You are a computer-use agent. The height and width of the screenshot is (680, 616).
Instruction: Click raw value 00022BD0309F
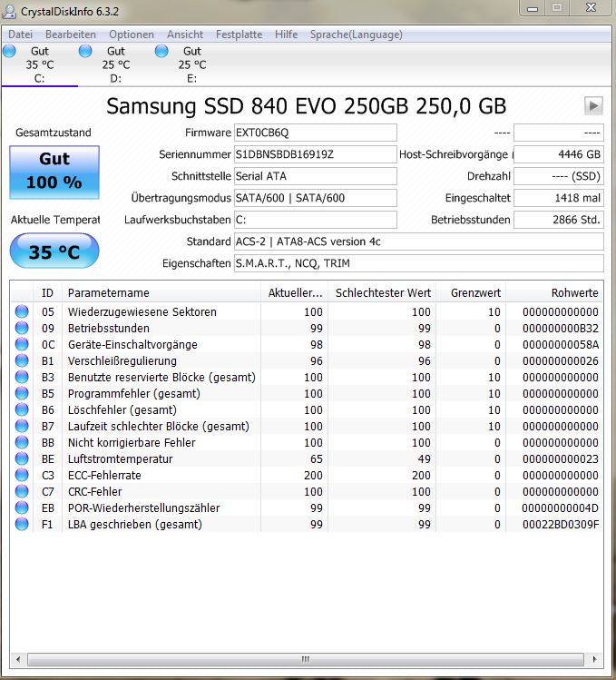coord(560,525)
